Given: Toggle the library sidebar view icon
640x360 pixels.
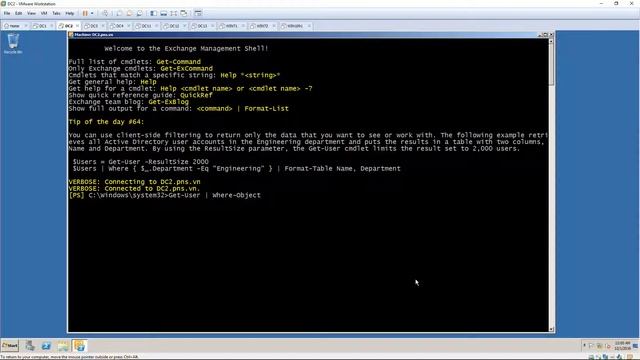Looking at the screenshot, I should 153,13.
